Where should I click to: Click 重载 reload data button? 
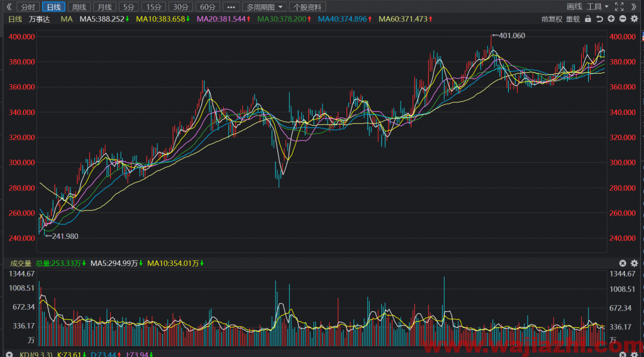pos(572,19)
